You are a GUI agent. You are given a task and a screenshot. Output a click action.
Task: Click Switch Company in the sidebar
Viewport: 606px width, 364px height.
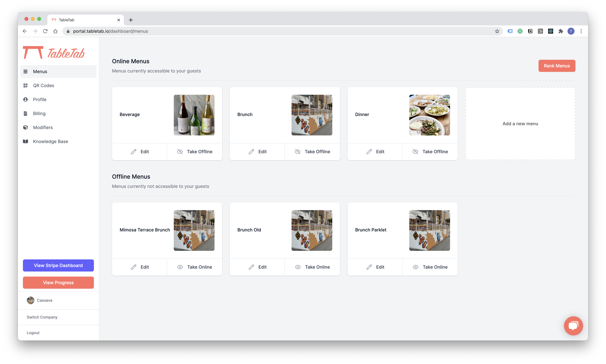(x=42, y=317)
